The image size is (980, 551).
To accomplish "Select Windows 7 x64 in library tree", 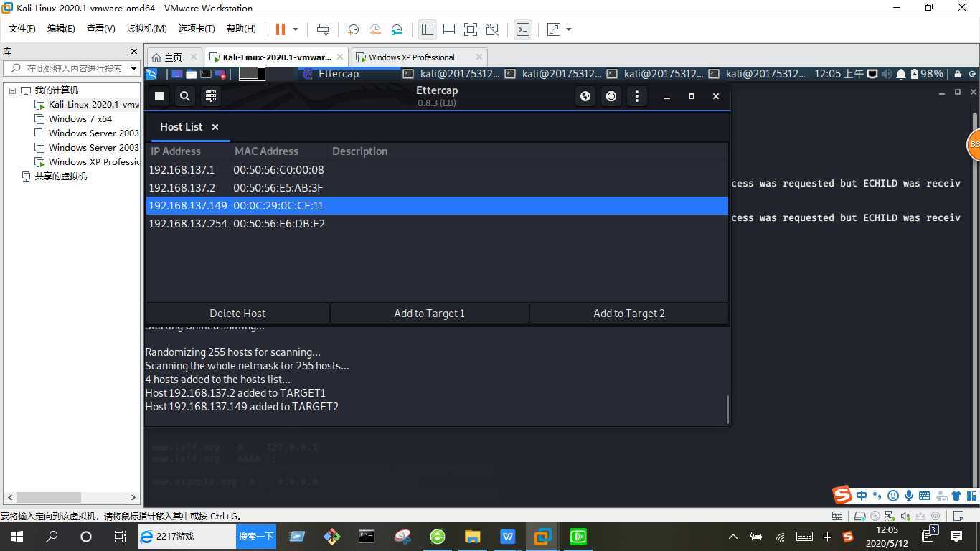I will [80, 119].
